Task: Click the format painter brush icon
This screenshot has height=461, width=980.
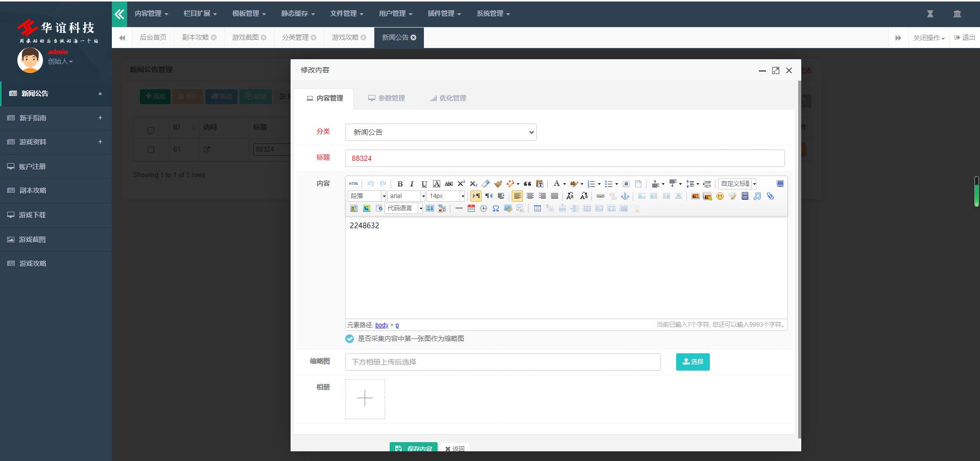Action: [x=498, y=184]
